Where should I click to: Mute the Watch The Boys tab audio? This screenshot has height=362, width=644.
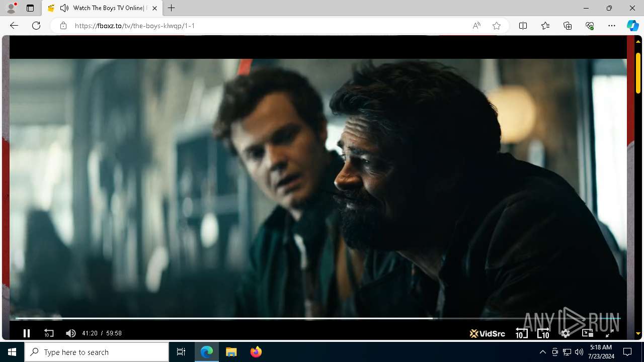coord(64,8)
